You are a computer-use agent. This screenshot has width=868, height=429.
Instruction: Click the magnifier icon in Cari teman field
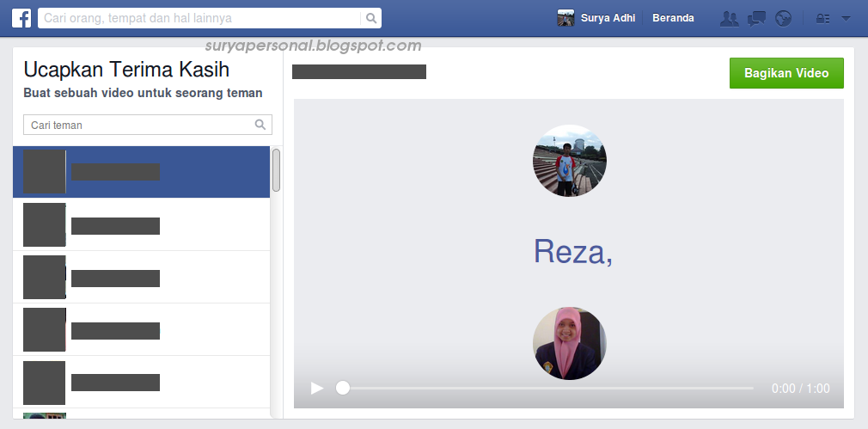[x=260, y=125]
